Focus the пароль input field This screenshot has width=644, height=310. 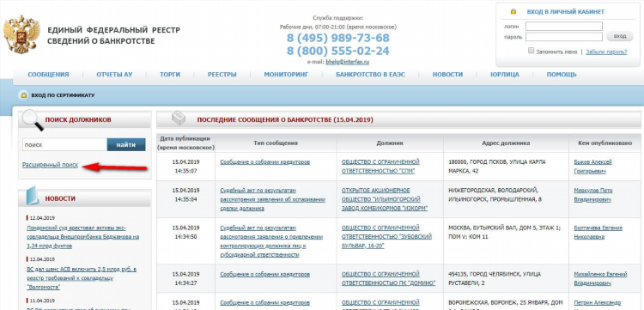[564, 37]
